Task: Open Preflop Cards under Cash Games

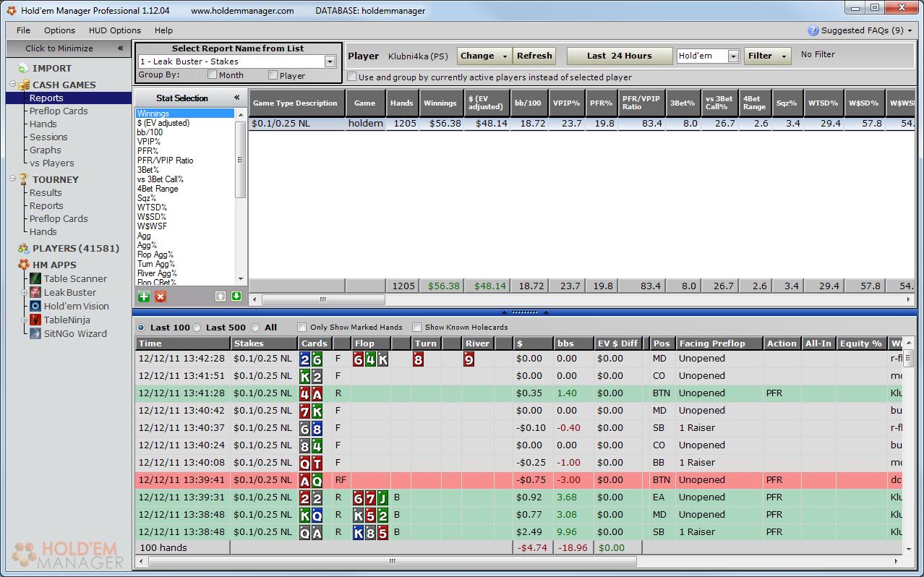Action: [59, 111]
